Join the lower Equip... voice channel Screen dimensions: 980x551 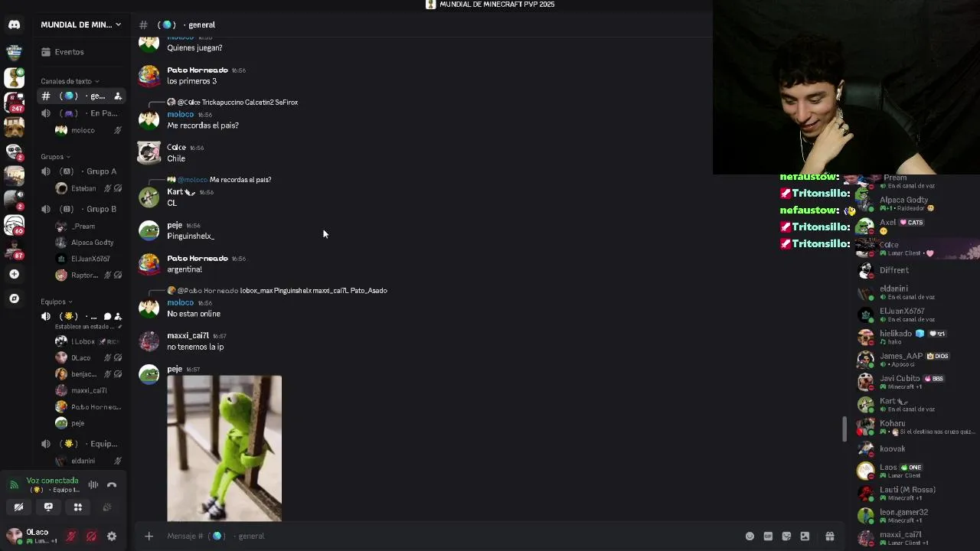(x=81, y=444)
